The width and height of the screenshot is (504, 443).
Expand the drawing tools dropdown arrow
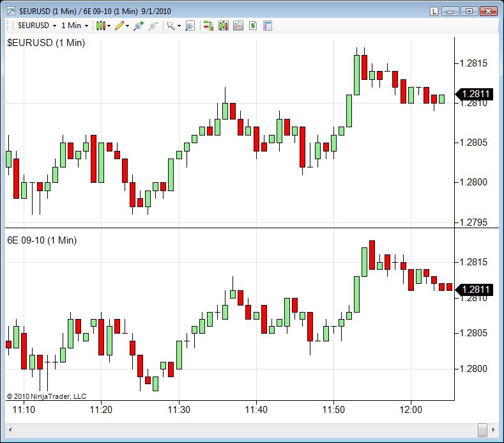(x=128, y=26)
